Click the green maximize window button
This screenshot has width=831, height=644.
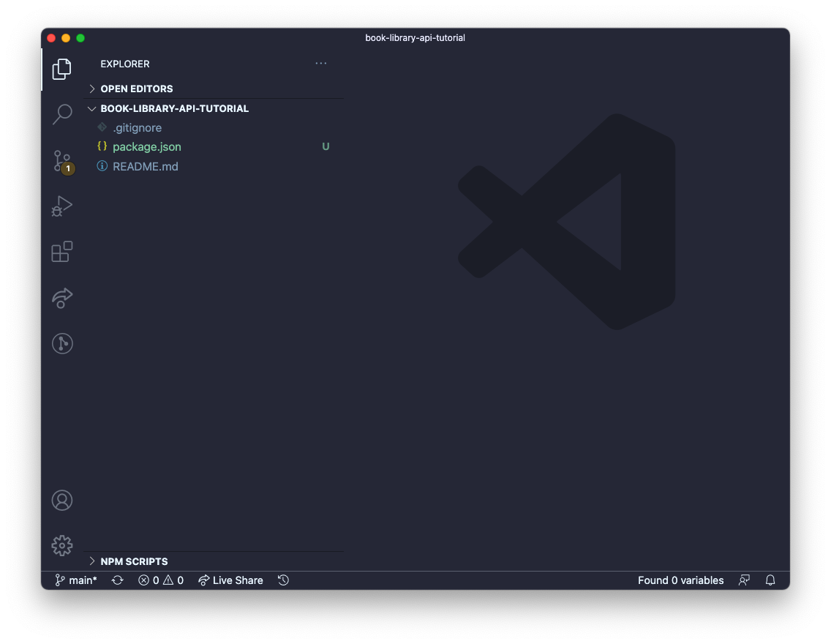pyautogui.click(x=80, y=38)
